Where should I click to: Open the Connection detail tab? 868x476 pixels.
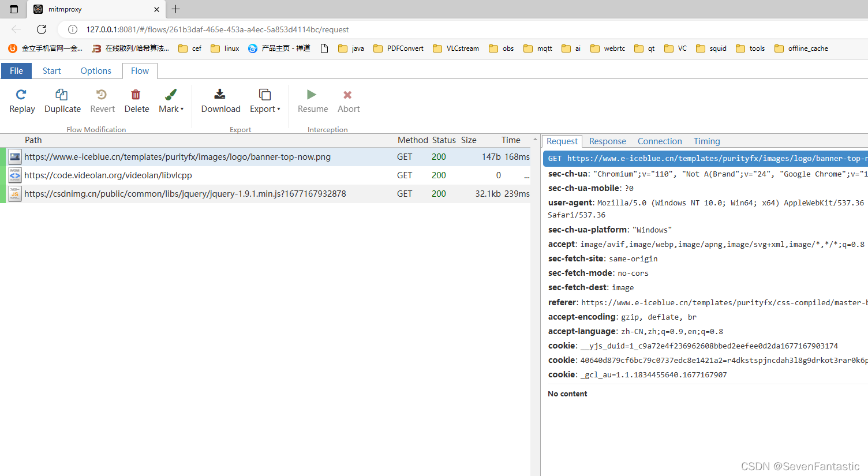(x=660, y=141)
